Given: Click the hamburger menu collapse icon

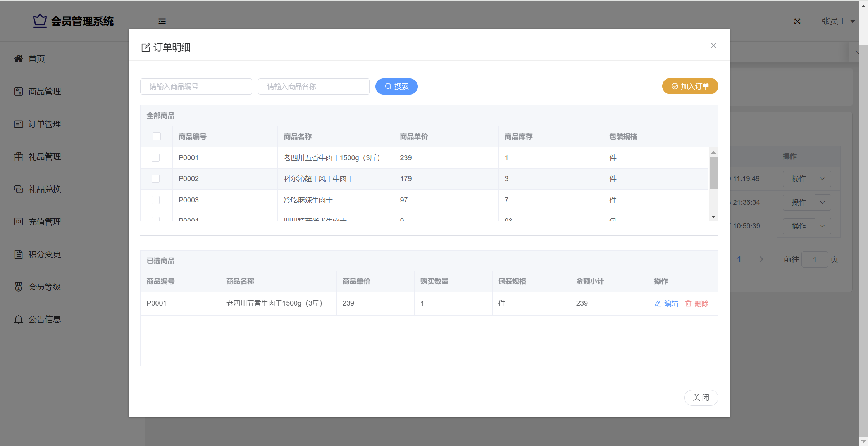Looking at the screenshot, I should (162, 21).
